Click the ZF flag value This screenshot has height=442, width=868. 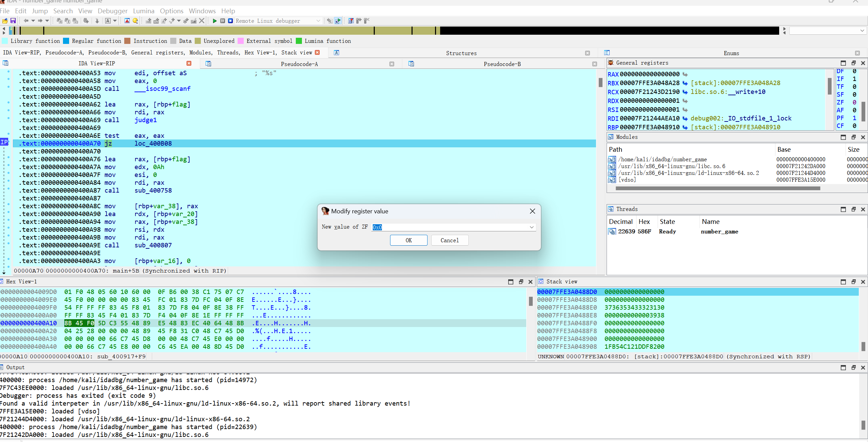click(854, 102)
